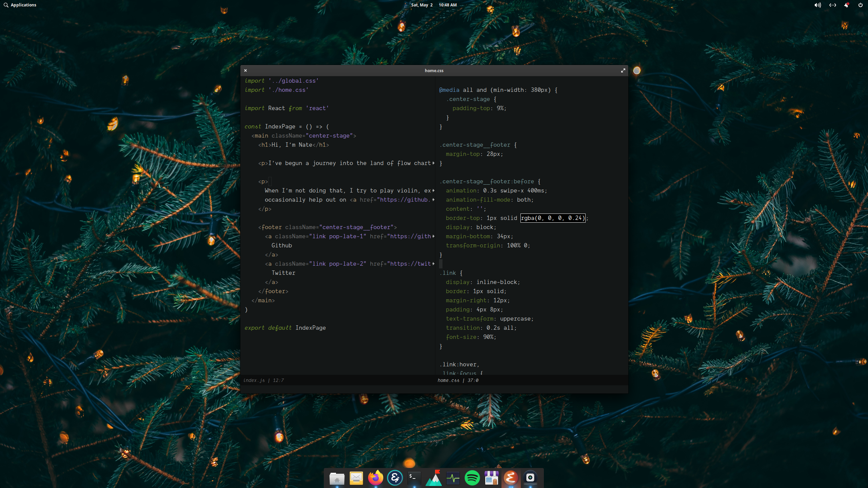Switch to Emacs via its dock icon
The height and width of the screenshot is (488, 868).
[x=511, y=478]
